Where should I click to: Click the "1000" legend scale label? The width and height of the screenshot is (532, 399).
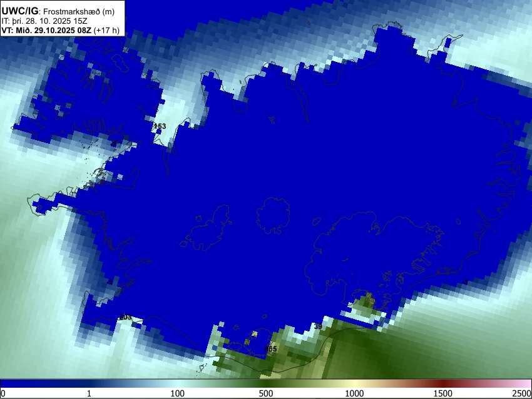(354, 393)
